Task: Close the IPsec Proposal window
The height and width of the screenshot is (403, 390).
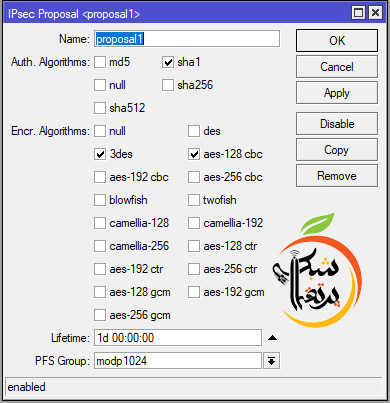Action: [375, 13]
